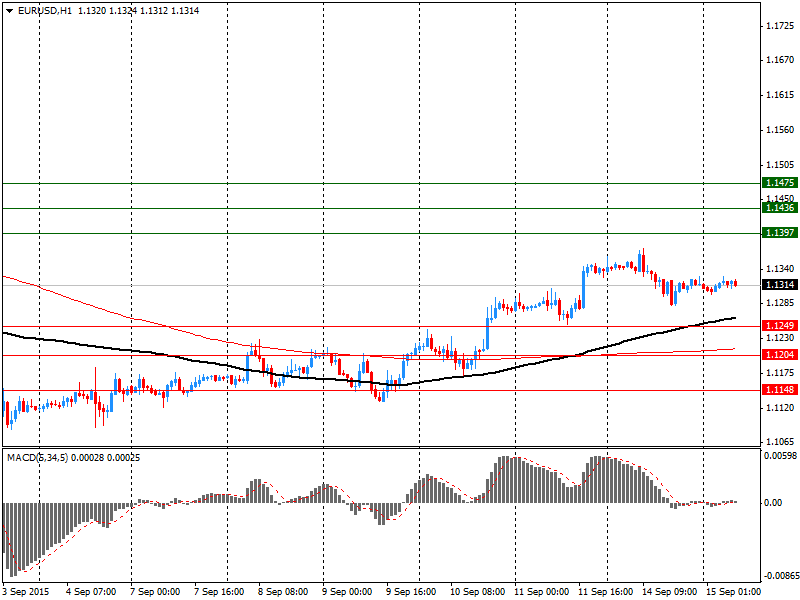Click the 1.1397 green level label

780,233
